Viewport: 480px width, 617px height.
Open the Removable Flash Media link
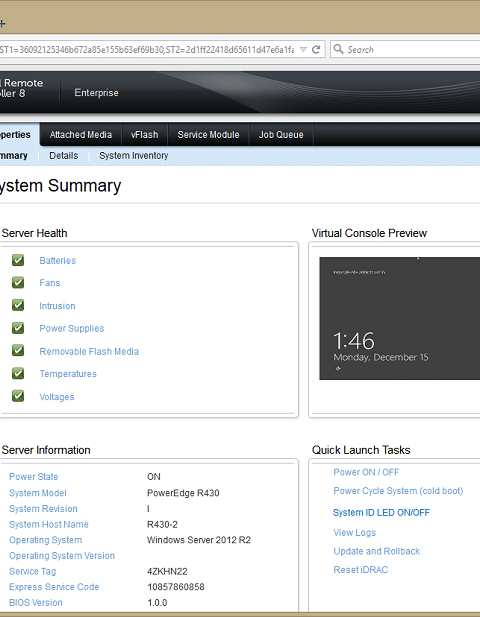click(x=89, y=351)
